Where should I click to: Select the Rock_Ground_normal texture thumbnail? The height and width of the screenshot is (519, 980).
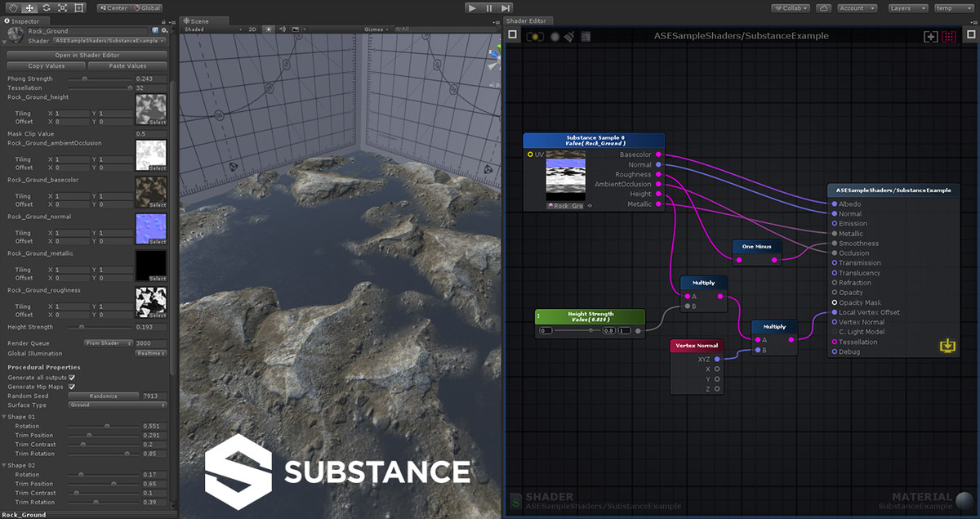coord(151,228)
